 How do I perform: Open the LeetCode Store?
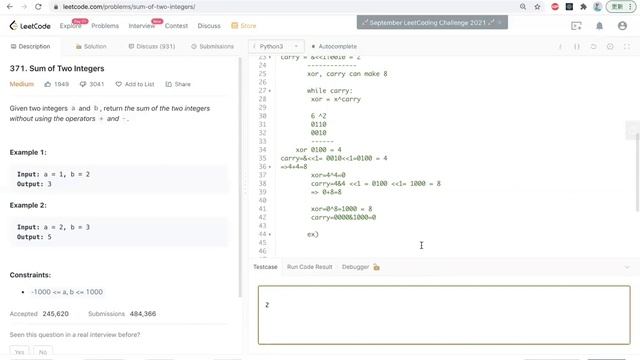click(244, 26)
